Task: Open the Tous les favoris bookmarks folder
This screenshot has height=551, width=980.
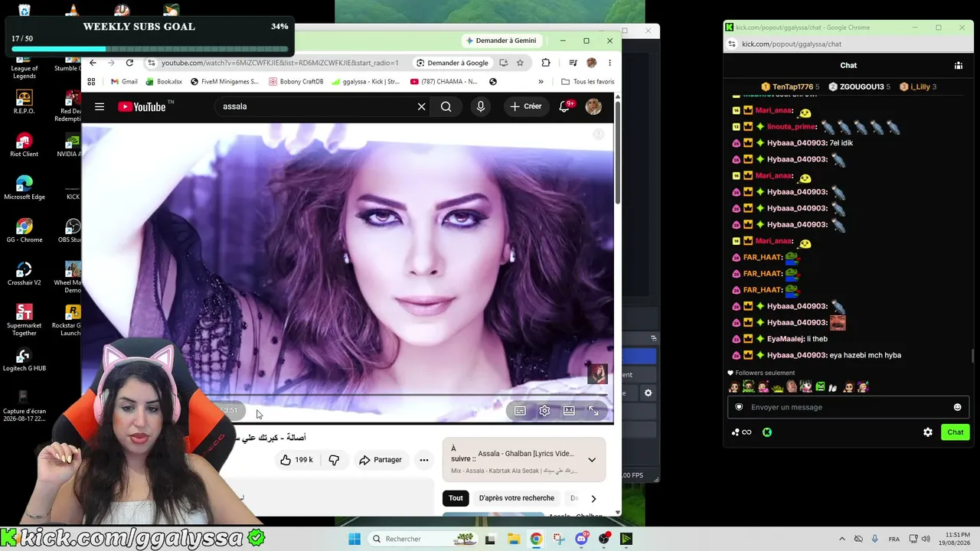Action: [x=588, y=82]
